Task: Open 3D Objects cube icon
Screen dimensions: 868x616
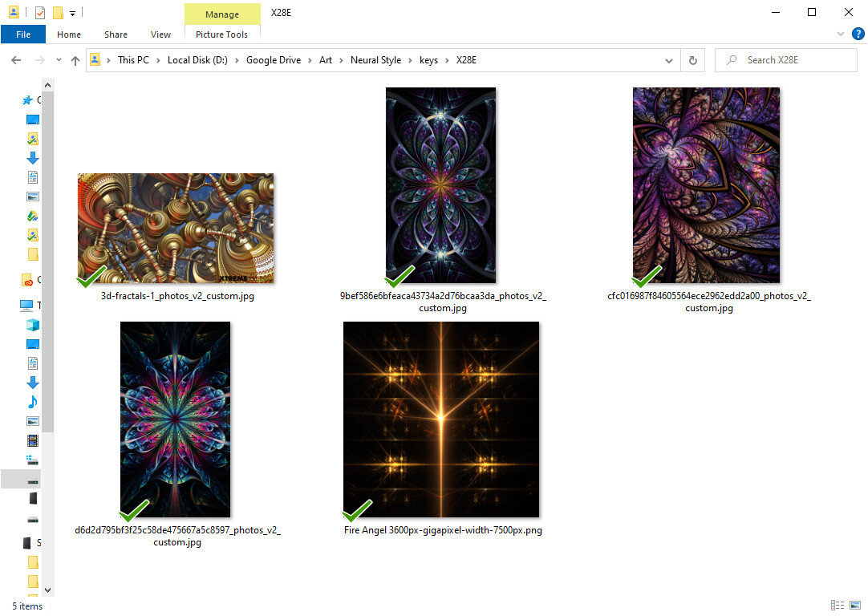Action: [33, 325]
